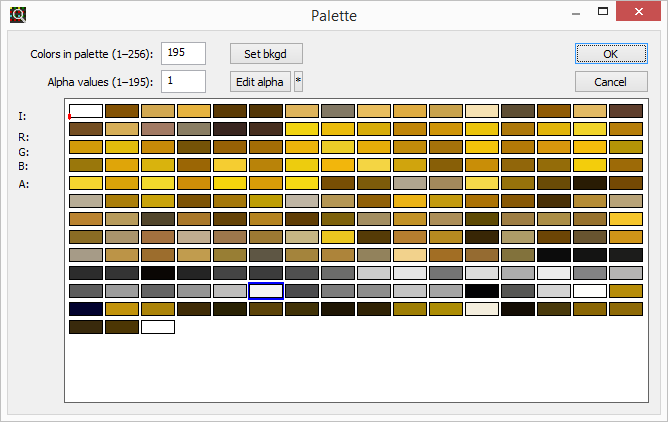
Task: Choose the gold swatch ending the eleventh row
Action: tap(626, 291)
